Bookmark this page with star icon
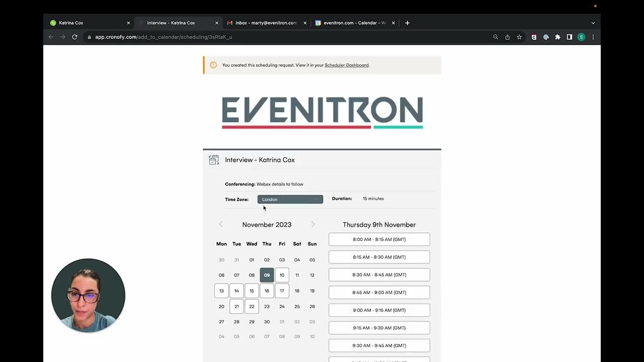The height and width of the screenshot is (362, 644). tap(519, 37)
